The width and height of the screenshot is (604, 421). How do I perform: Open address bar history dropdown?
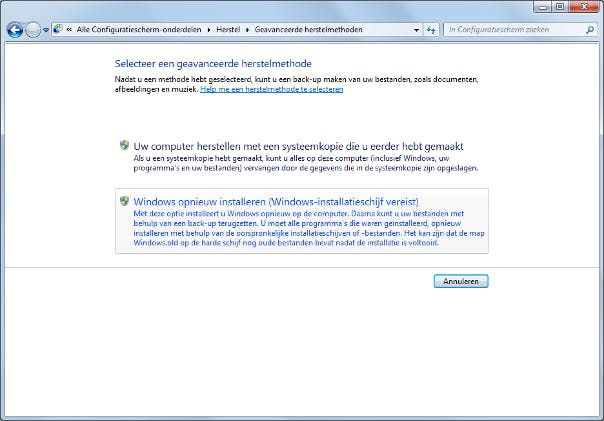pyautogui.click(x=416, y=30)
